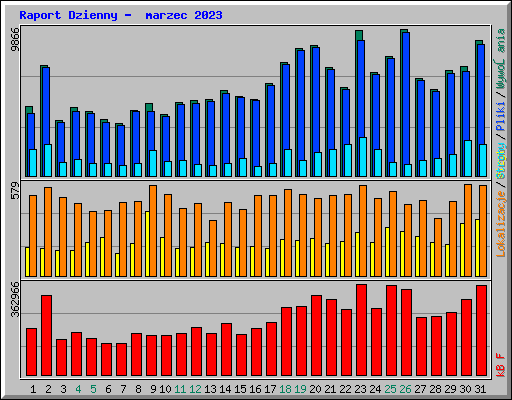Click the 362966 y-axis value
The width and height of the screenshot is (512, 400).
coord(15,300)
